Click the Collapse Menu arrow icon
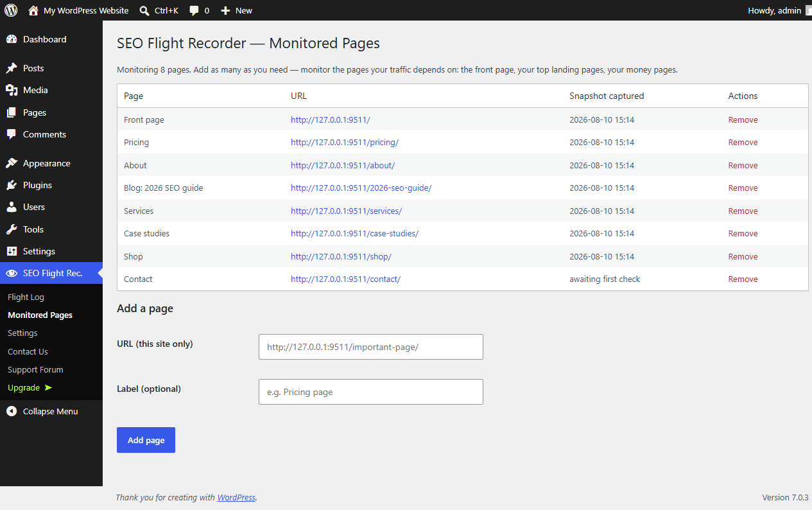The height and width of the screenshot is (510, 812). (x=12, y=411)
